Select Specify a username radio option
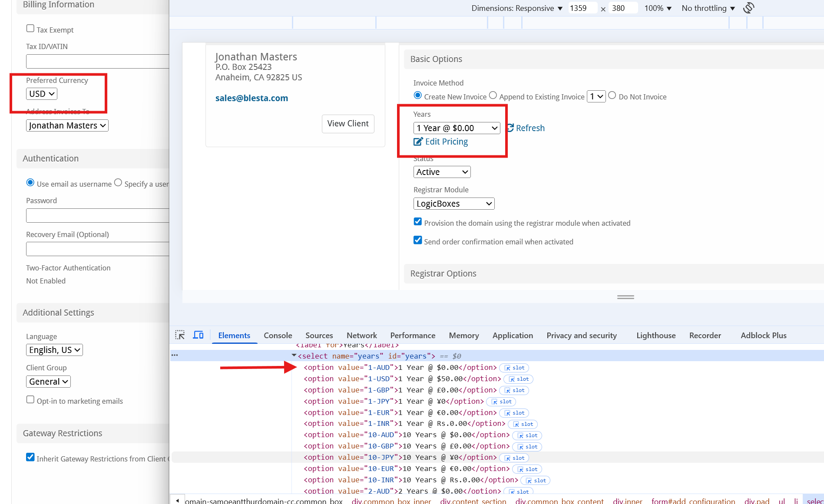The image size is (824, 504). tap(118, 182)
